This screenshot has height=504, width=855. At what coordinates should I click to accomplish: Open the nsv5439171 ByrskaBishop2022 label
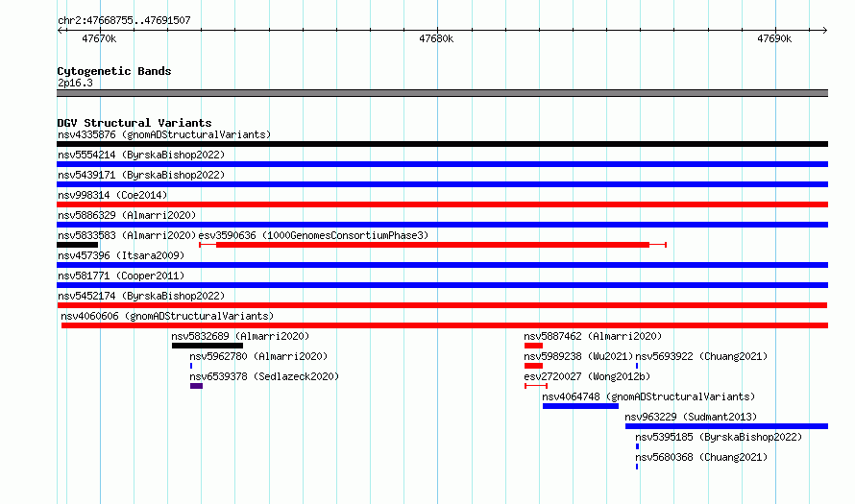141,175
